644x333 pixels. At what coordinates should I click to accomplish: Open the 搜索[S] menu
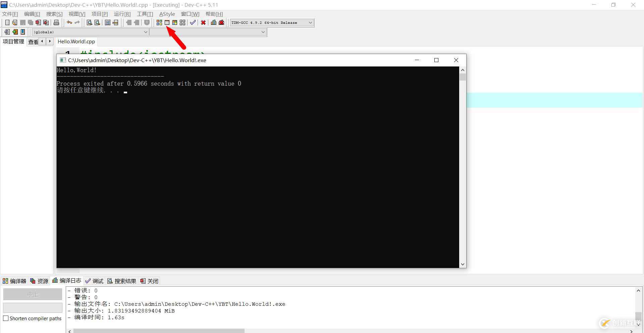[x=54, y=14]
